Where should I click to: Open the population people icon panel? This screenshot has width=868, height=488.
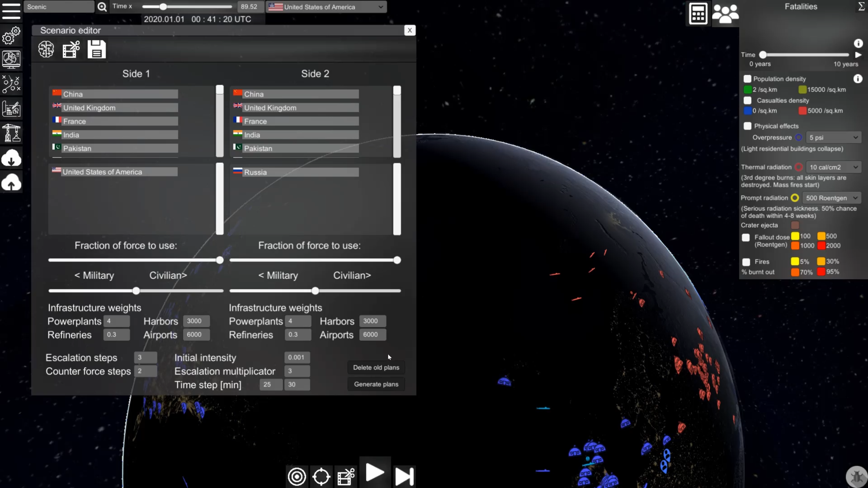[725, 14]
